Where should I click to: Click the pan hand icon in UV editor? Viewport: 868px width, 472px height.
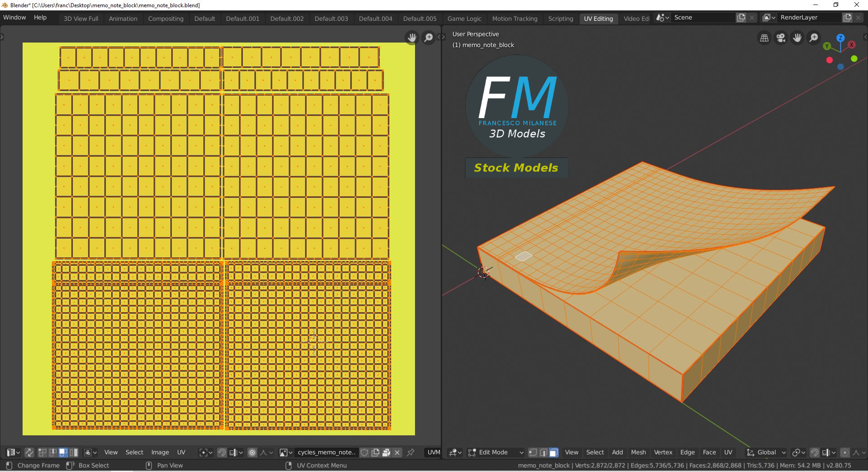(412, 38)
